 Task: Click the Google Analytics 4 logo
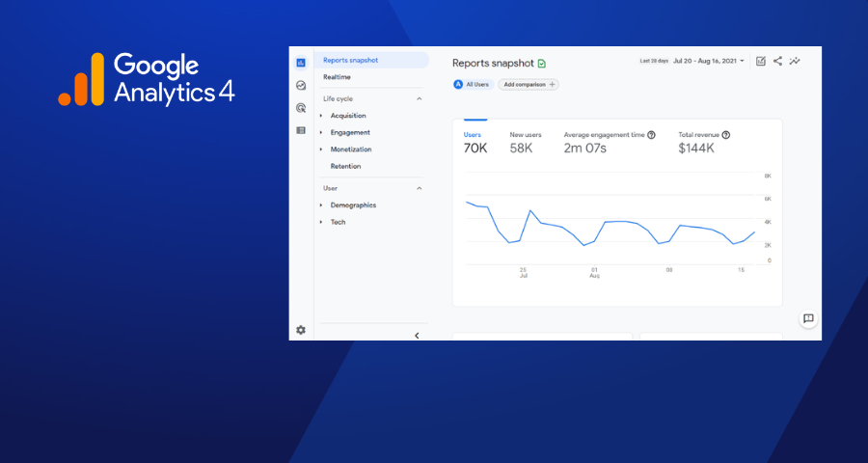pos(147,79)
